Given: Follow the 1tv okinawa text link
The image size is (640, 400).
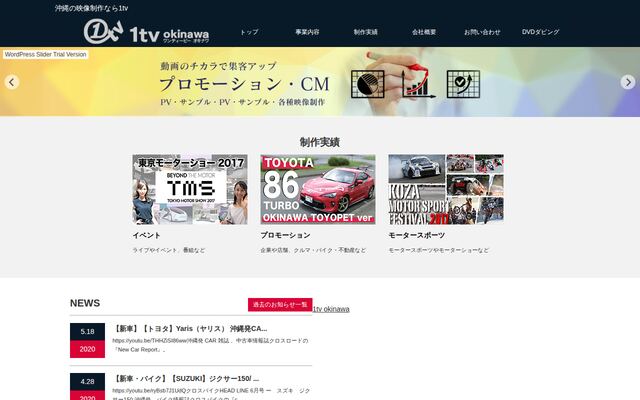Looking at the screenshot, I should [331, 309].
